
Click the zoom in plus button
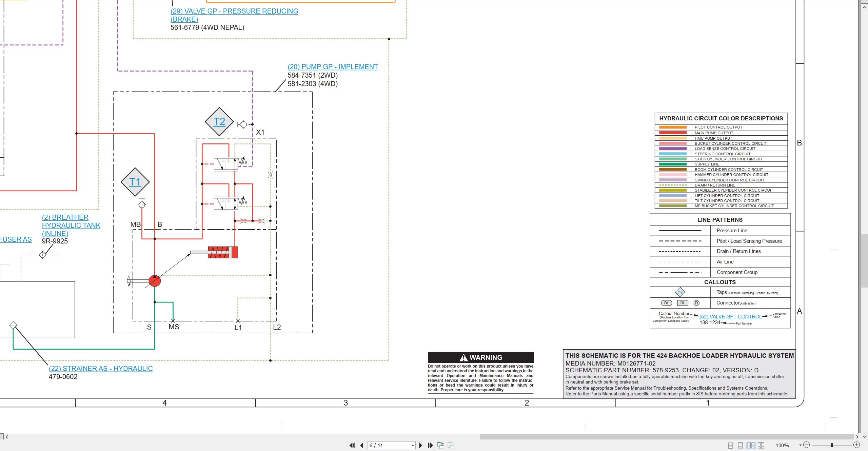tap(857, 445)
